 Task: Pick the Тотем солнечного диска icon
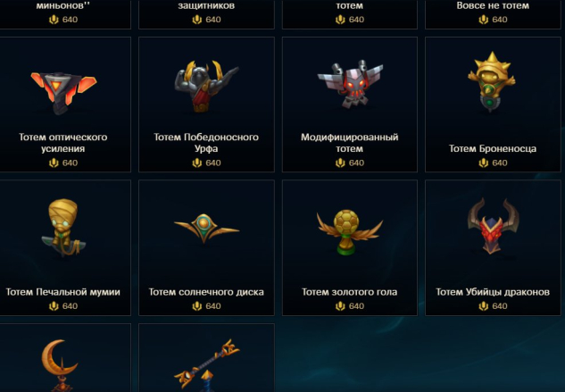(206, 228)
